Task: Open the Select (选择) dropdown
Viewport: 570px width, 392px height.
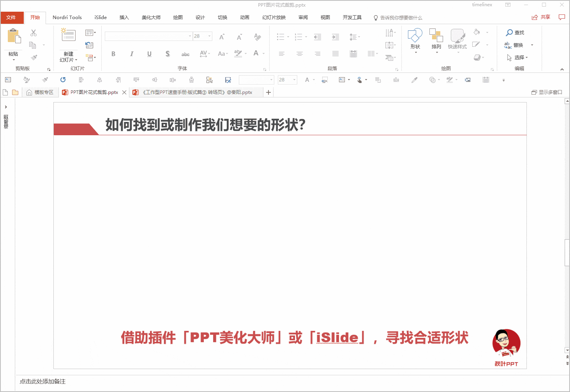Action: click(517, 58)
